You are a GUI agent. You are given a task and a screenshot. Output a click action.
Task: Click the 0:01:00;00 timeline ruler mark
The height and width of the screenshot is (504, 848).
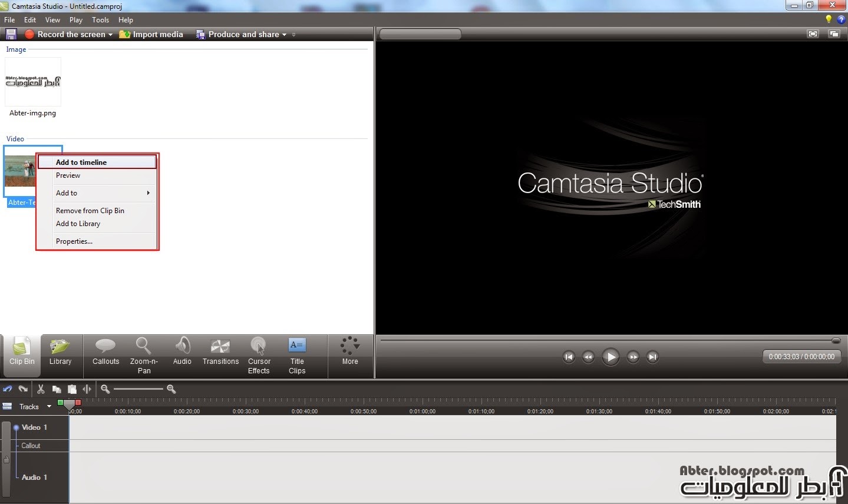click(423, 411)
